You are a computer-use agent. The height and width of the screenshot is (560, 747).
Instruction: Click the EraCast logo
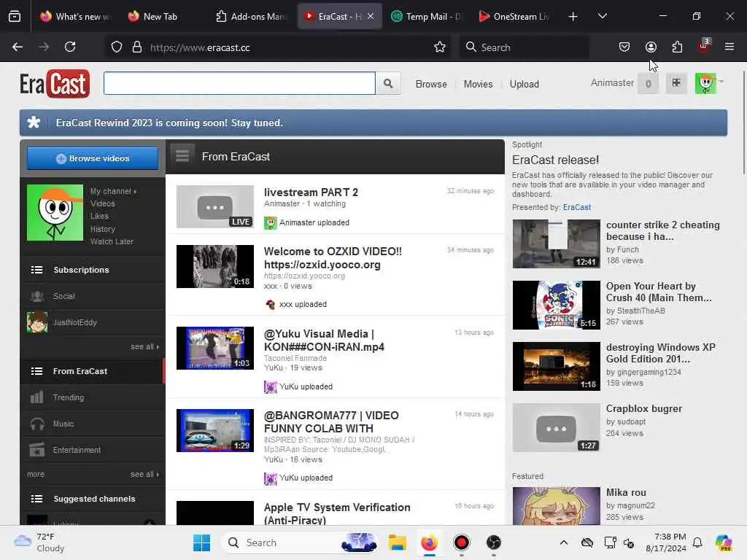coord(55,84)
